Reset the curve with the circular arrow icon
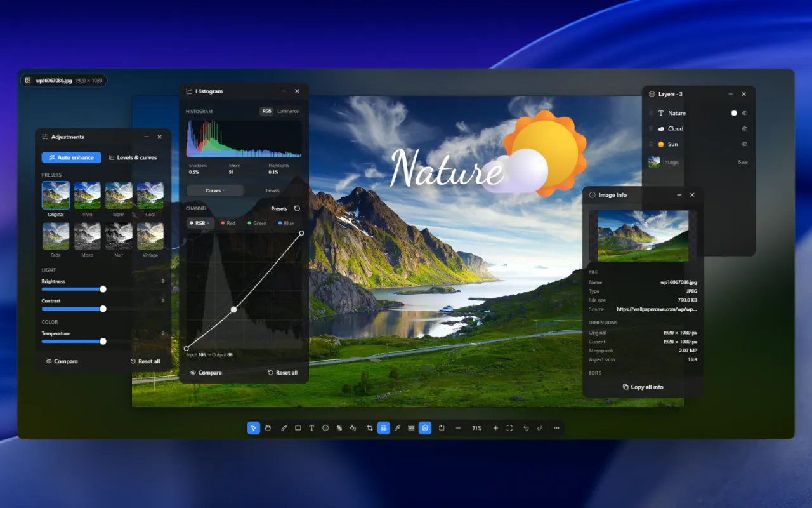The image size is (812, 508). pyautogui.click(x=297, y=208)
